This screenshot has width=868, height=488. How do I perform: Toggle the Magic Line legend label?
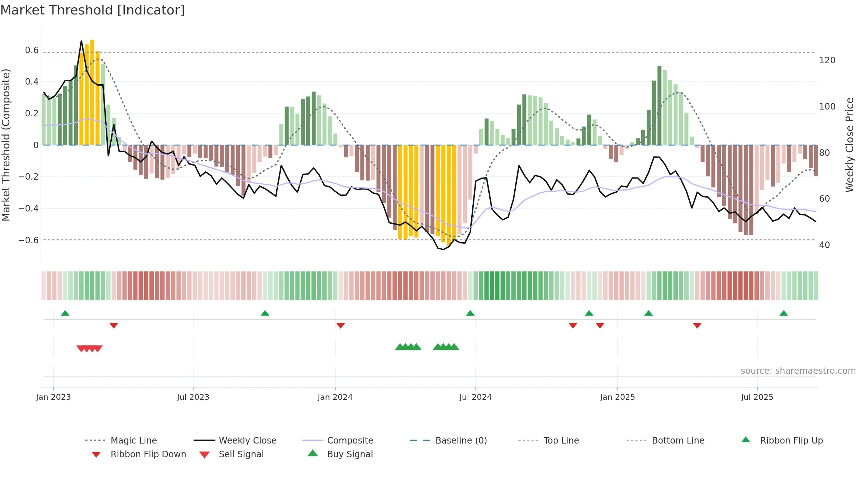tap(134, 440)
